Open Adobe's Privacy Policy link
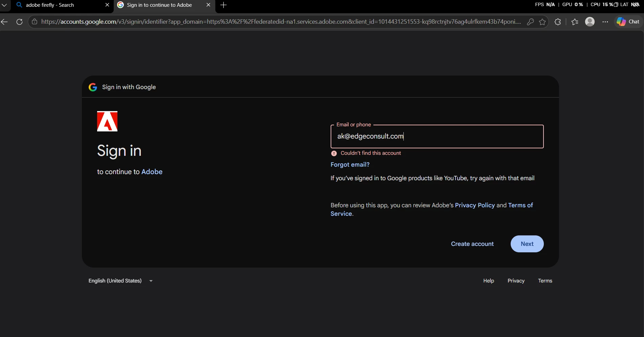644x337 pixels. click(x=475, y=205)
